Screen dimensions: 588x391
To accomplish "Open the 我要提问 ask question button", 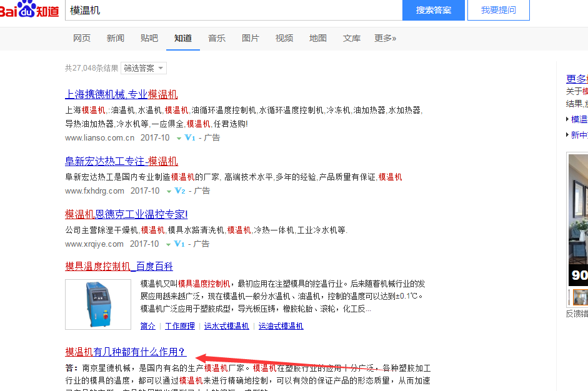I will (x=499, y=10).
